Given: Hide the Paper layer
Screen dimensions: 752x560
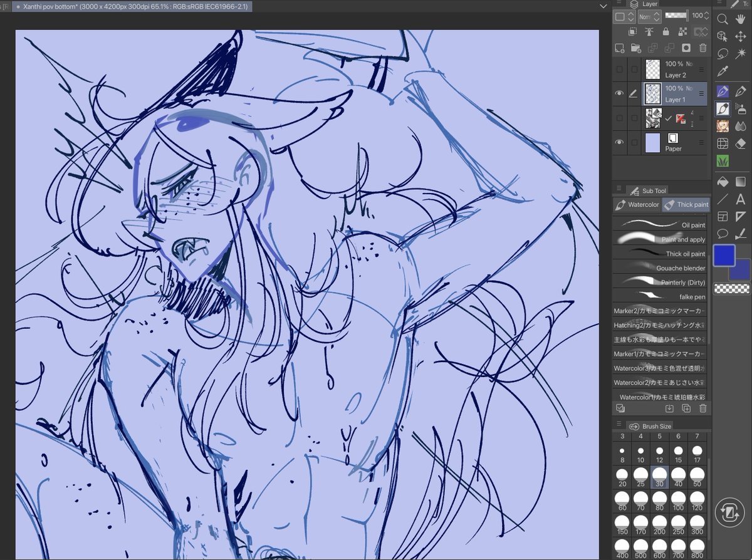Looking at the screenshot, I should [x=619, y=140].
